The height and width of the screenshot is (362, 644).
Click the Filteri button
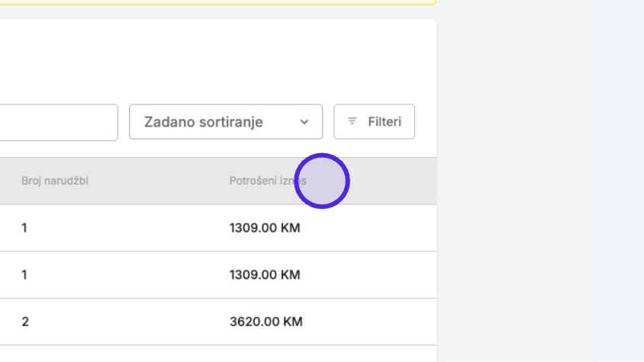click(x=374, y=122)
